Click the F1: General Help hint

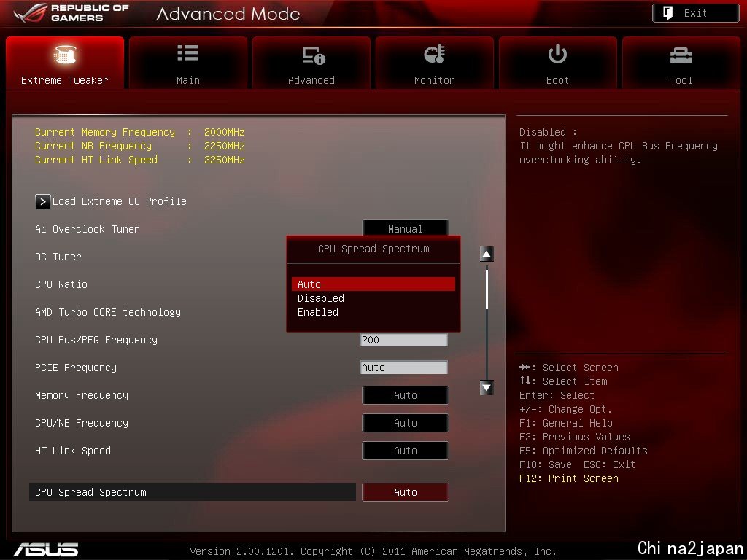coord(566,424)
